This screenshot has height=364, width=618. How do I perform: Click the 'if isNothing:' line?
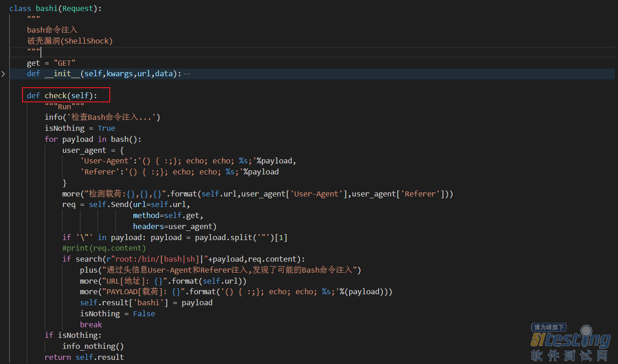[73, 335]
